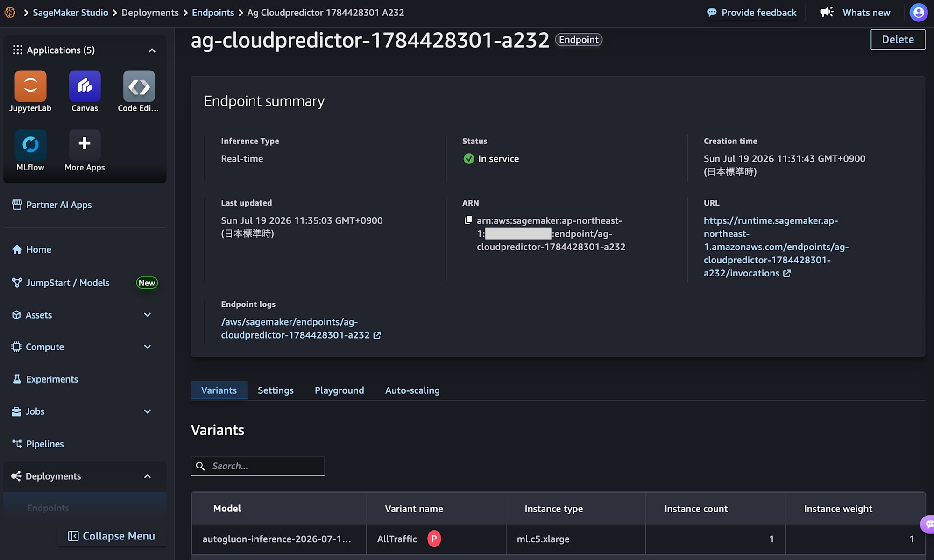Click the Deployments share icon
This screenshot has height=560, width=934.
(x=16, y=476)
